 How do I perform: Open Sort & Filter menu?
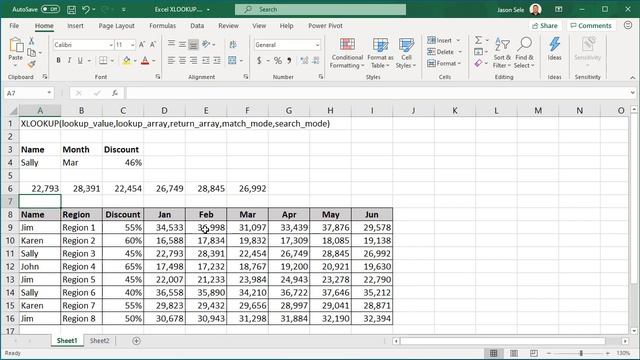click(502, 53)
